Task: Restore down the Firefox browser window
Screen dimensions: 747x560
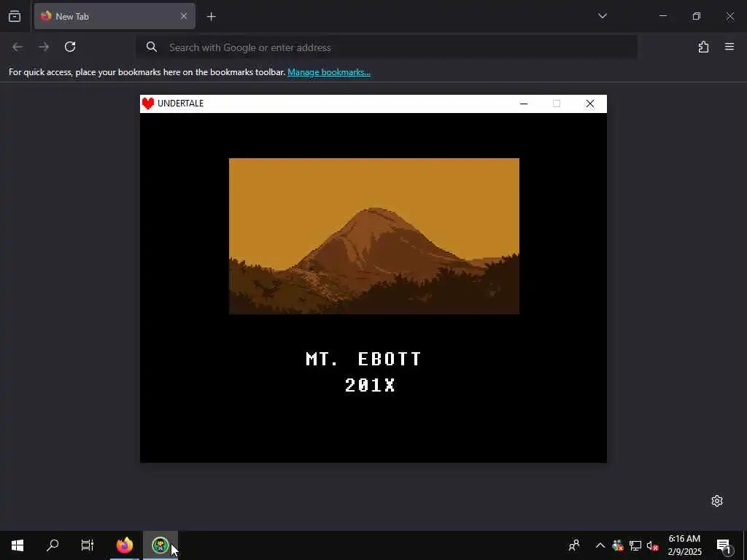Action: pyautogui.click(x=697, y=16)
